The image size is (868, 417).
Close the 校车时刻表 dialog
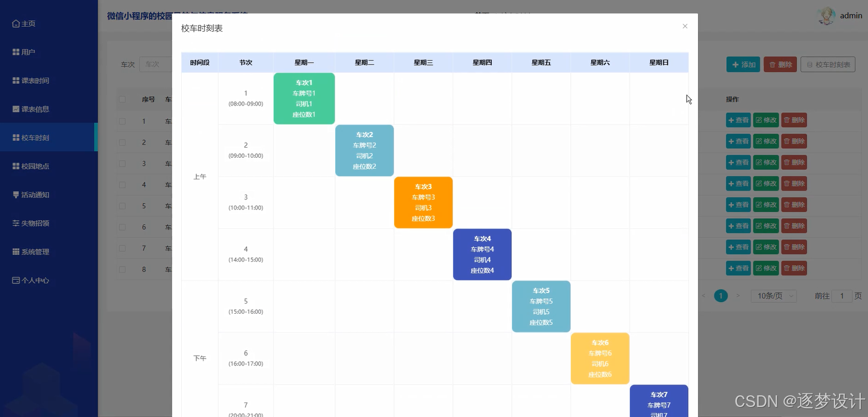[x=685, y=26]
